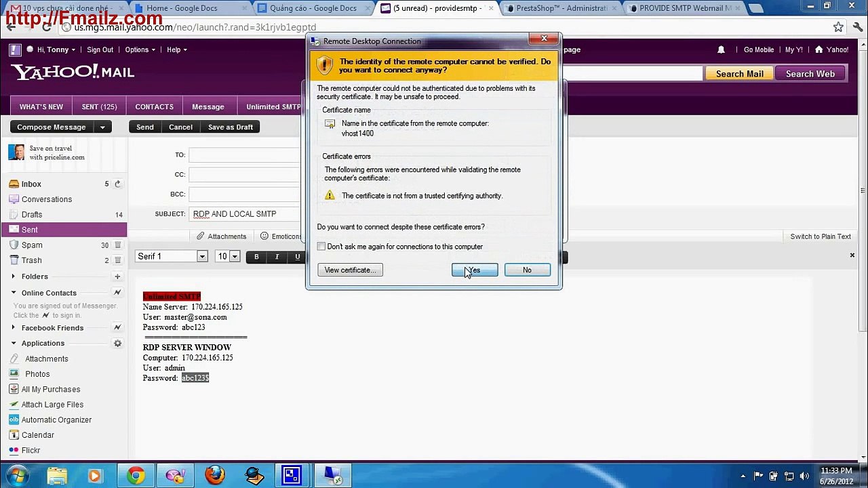This screenshot has height=488, width=868.
Task: Click Yes to connect anyway
Action: [x=475, y=270]
